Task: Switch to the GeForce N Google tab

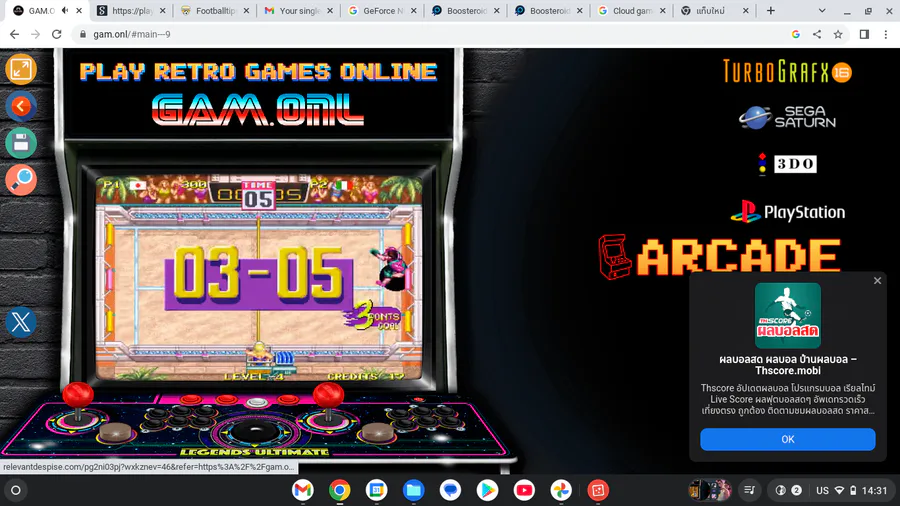Action: point(382,11)
